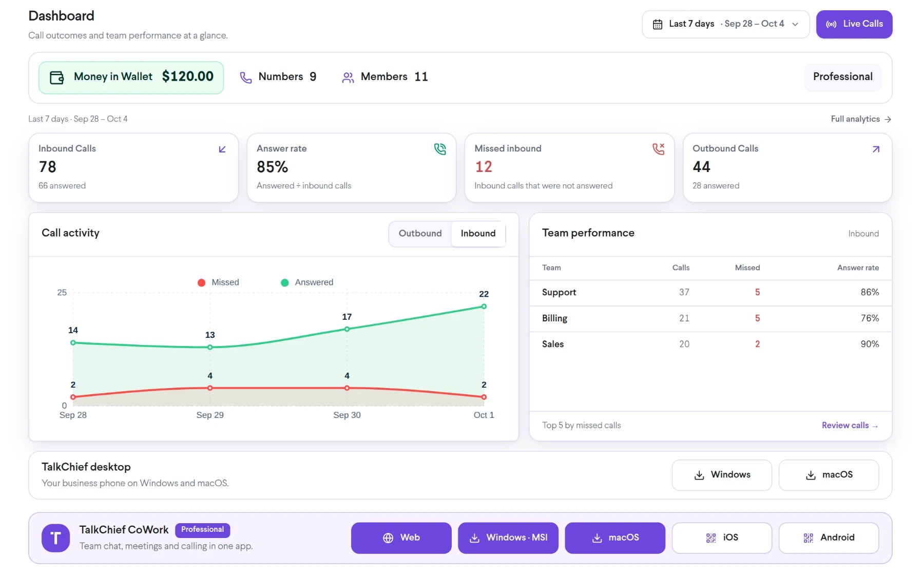This screenshot has width=924, height=575.
Task: Click the Answer rate phone icon
Action: [440, 149]
